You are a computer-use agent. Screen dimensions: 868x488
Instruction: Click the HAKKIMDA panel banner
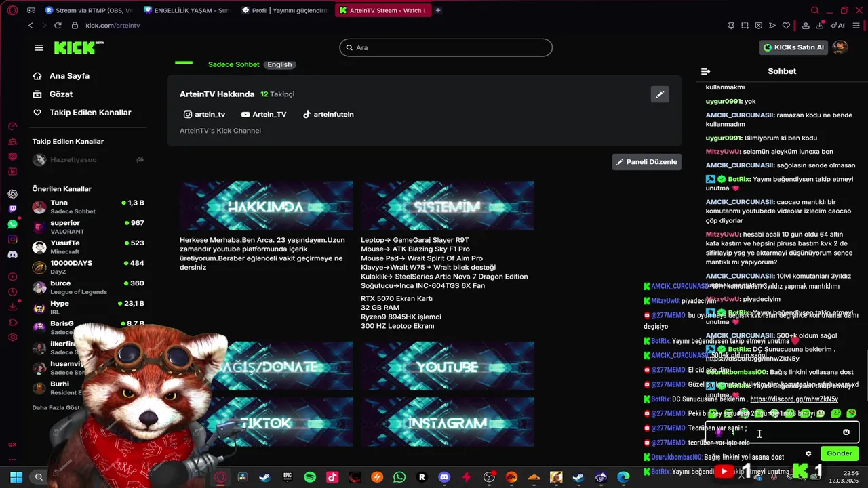tap(266, 206)
